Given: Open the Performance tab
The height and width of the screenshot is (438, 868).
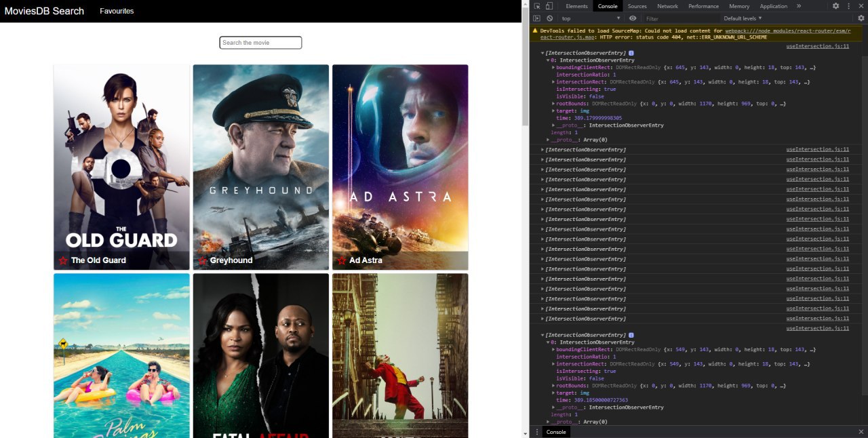Looking at the screenshot, I should click(x=703, y=6).
